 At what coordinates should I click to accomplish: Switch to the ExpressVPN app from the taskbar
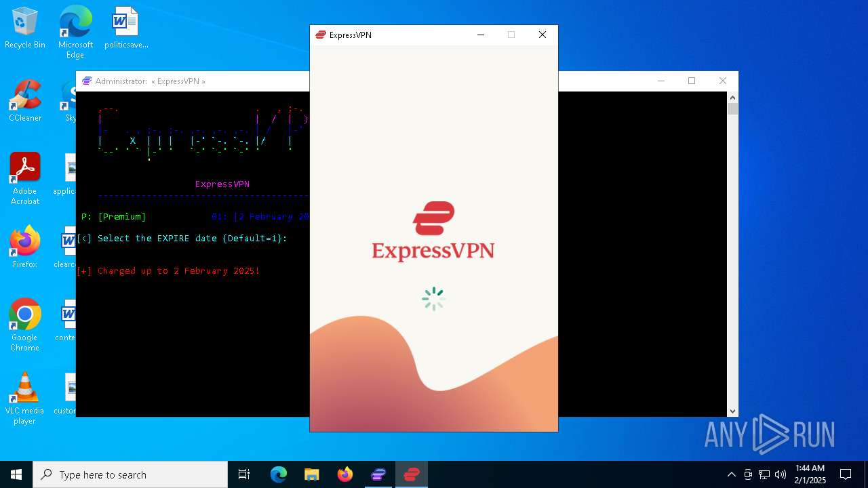click(411, 474)
